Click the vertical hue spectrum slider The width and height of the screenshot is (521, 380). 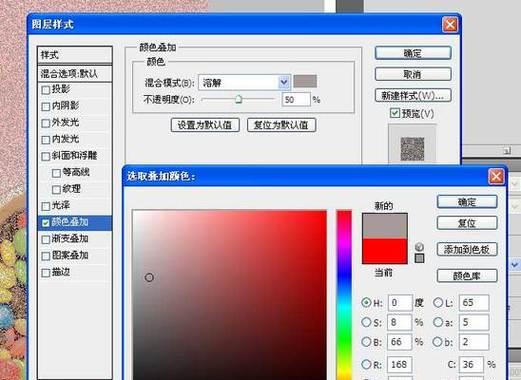(x=344, y=295)
